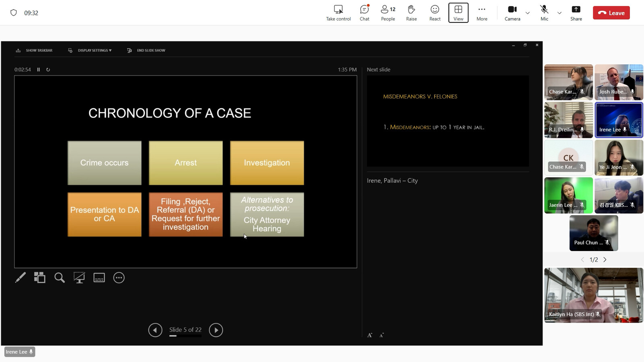Pause the presentation timer
The width and height of the screenshot is (644, 362).
39,70
